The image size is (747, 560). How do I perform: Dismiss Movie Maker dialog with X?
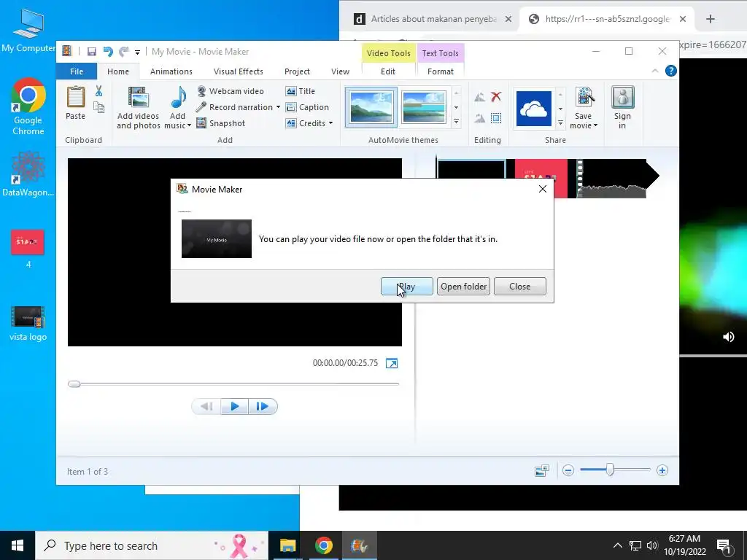click(x=543, y=189)
